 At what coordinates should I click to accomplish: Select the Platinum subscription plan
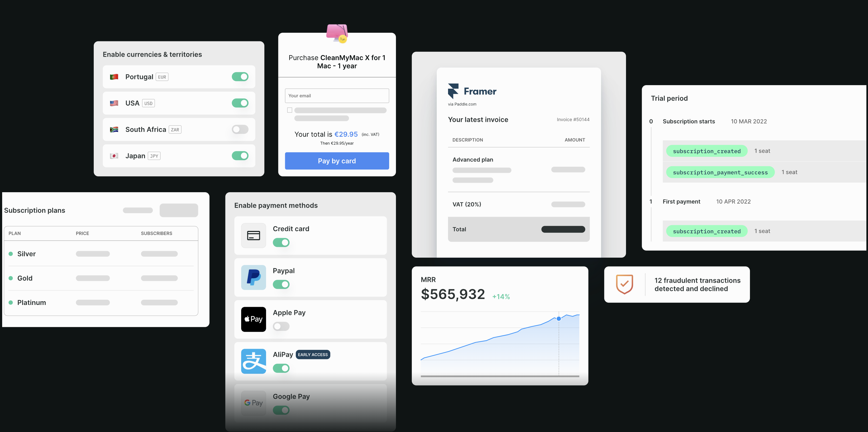coord(31,302)
